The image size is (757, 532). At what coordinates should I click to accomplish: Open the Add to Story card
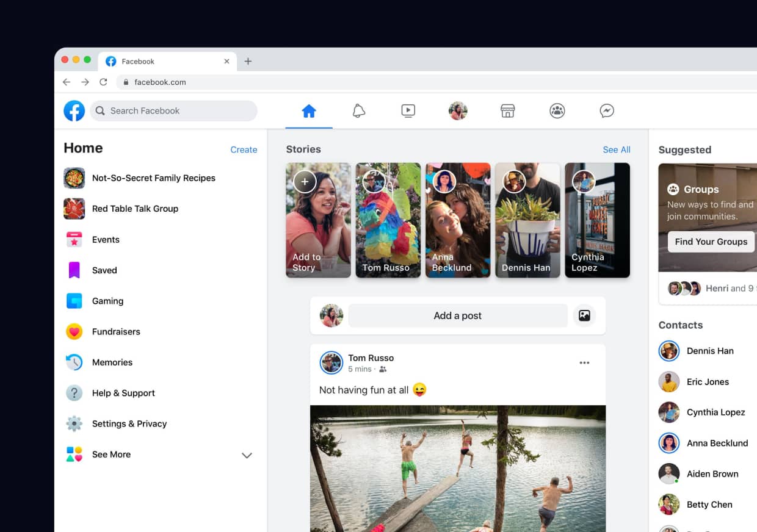[x=318, y=220]
